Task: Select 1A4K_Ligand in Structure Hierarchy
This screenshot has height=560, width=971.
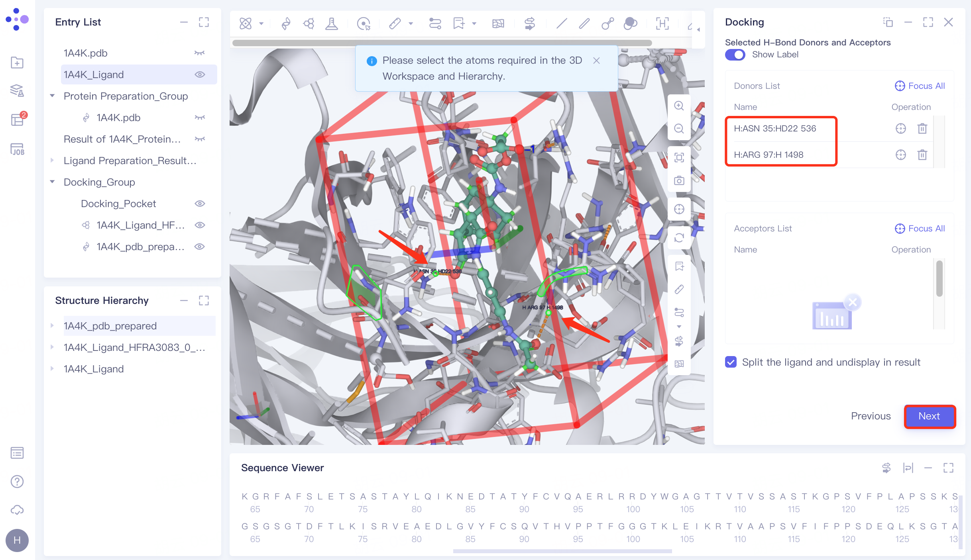Action: [94, 369]
